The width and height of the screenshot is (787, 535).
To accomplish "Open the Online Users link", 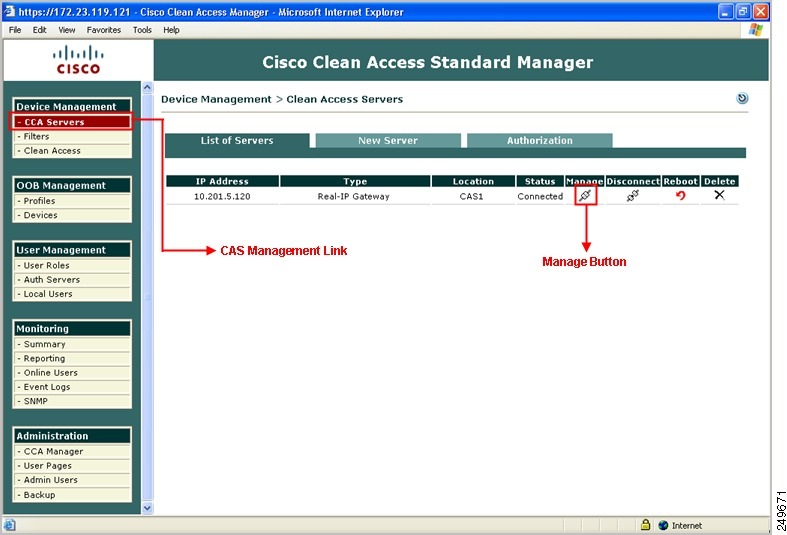I will 71,373.
